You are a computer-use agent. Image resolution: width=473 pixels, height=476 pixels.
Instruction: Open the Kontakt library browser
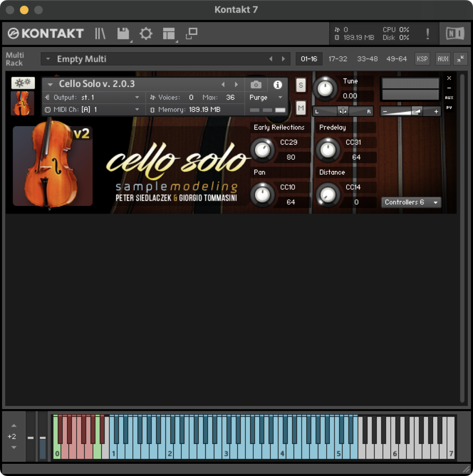[100, 33]
